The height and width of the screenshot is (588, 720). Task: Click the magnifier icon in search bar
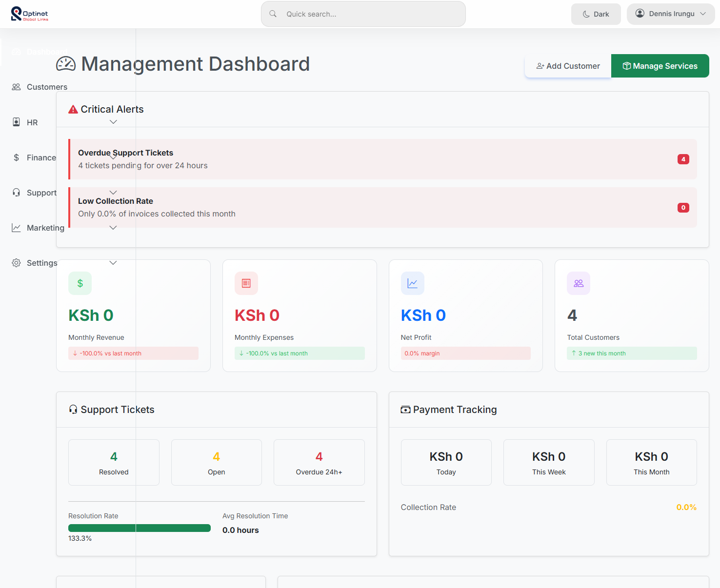273,14
